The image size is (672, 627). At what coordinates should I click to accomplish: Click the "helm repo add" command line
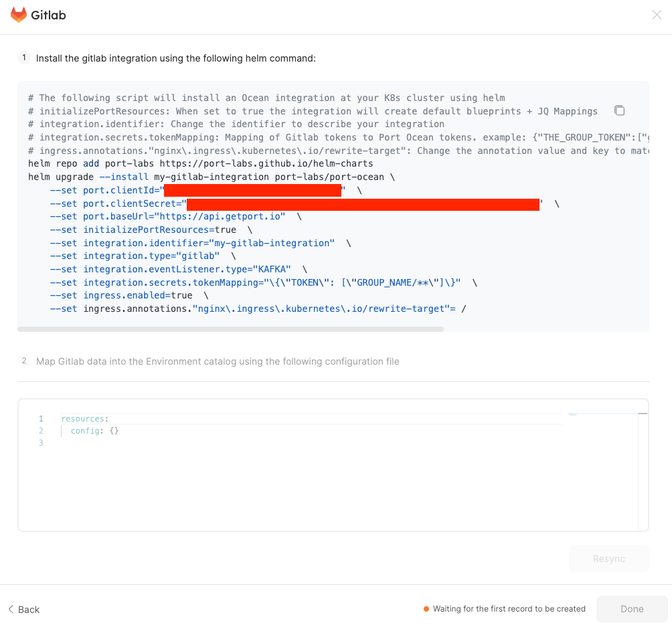click(200, 163)
